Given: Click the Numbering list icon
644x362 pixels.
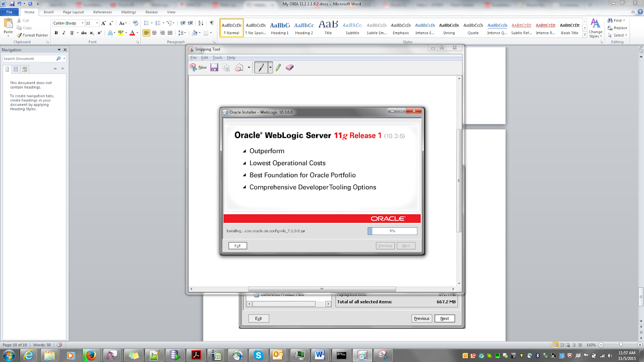Looking at the screenshot, I should (x=158, y=23).
